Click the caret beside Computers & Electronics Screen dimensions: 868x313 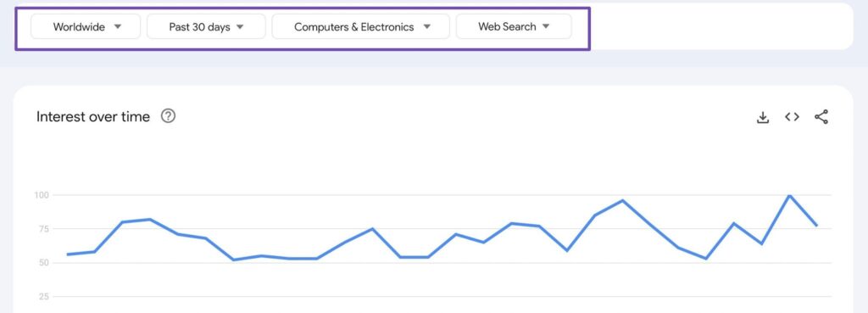point(426,26)
